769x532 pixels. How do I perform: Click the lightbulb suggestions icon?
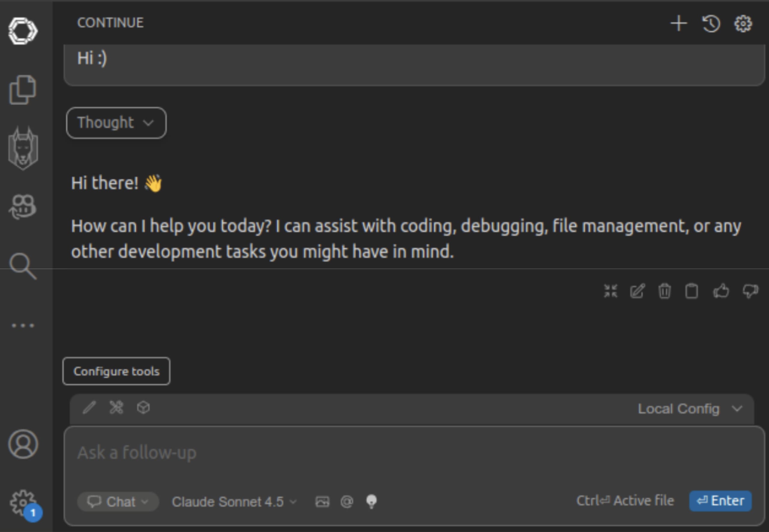click(371, 501)
